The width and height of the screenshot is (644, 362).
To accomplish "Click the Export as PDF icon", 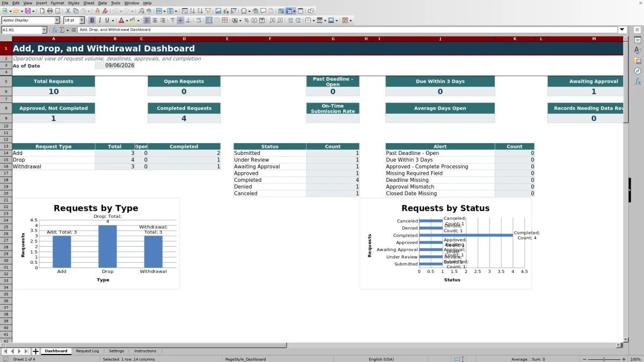I will coord(42,11).
